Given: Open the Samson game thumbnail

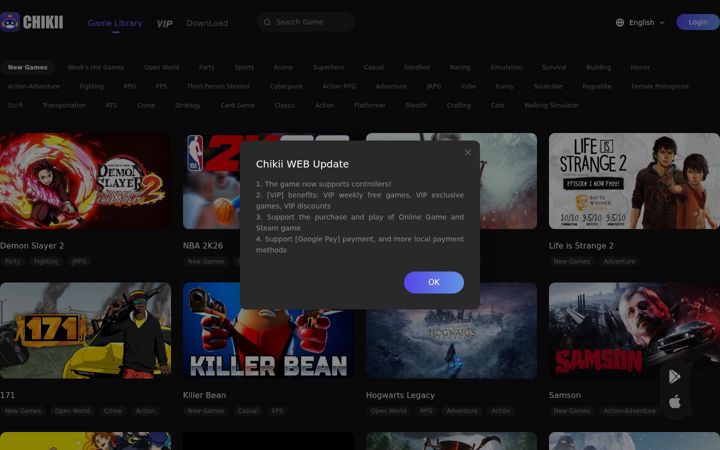Looking at the screenshot, I should pyautogui.click(x=634, y=331).
